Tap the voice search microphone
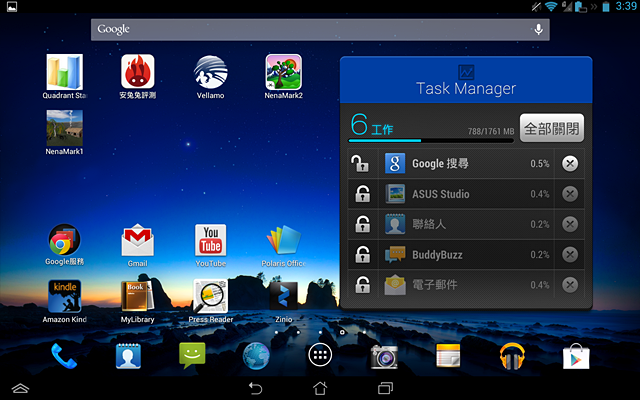 tap(539, 29)
